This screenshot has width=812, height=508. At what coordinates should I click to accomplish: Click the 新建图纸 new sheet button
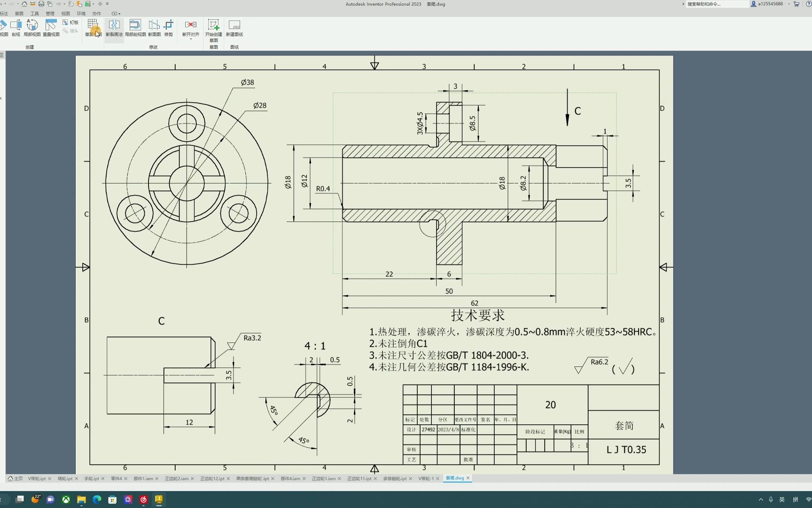(234, 28)
